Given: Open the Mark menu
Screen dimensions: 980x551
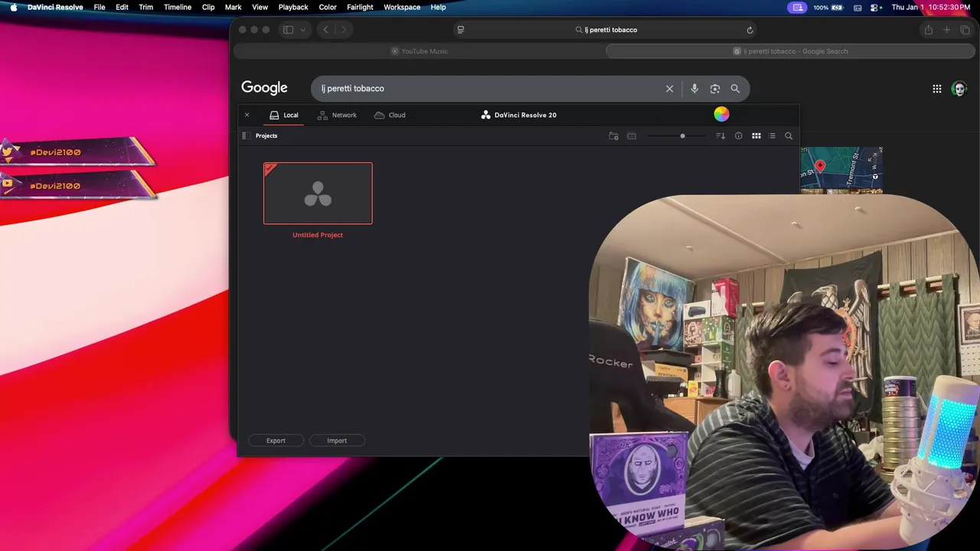Looking at the screenshot, I should (x=233, y=7).
